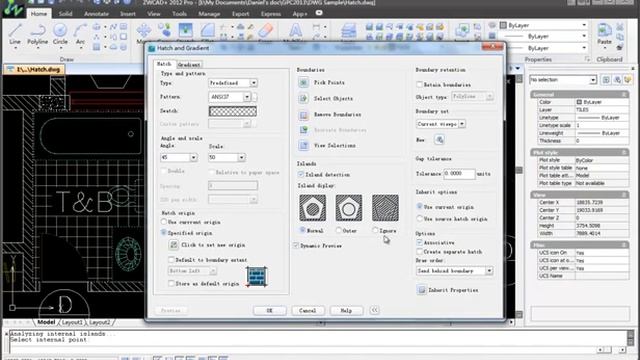Click the View Selections icon
The height and width of the screenshot is (360, 640).
click(303, 146)
